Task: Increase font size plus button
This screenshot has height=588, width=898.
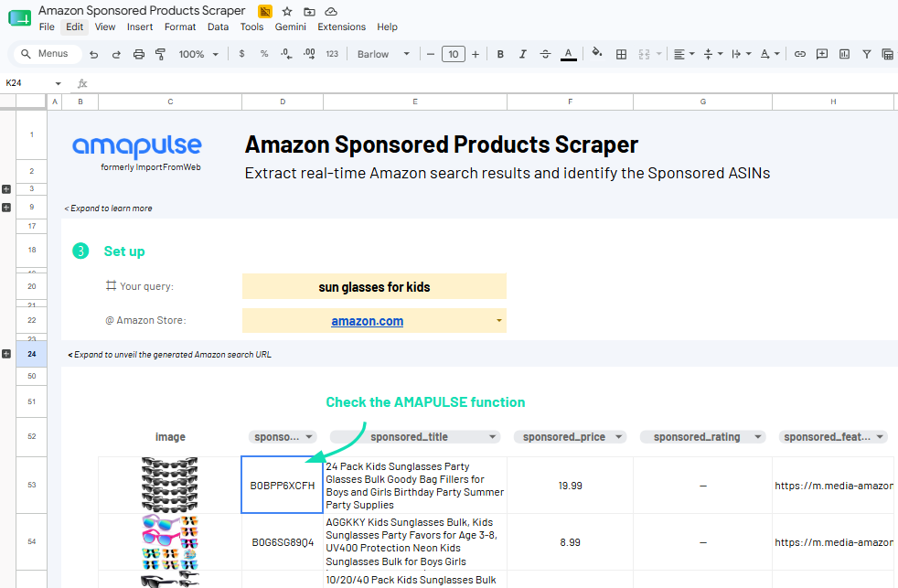Action: coord(476,54)
